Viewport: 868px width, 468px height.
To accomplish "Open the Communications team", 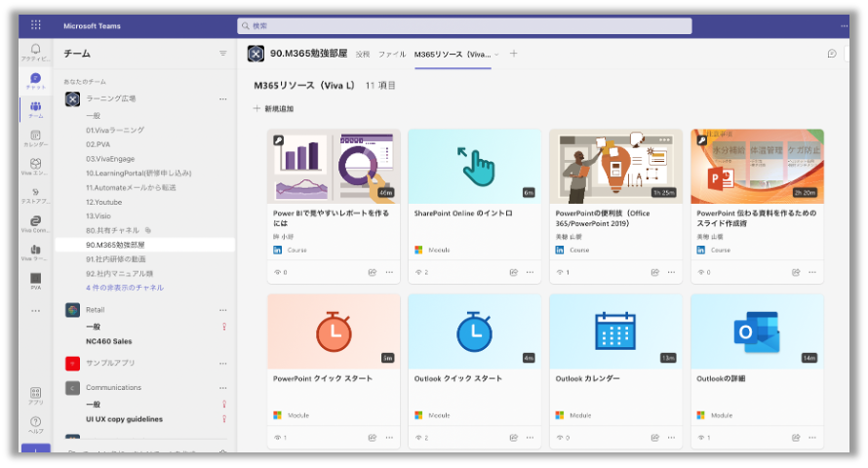I will coord(113,387).
